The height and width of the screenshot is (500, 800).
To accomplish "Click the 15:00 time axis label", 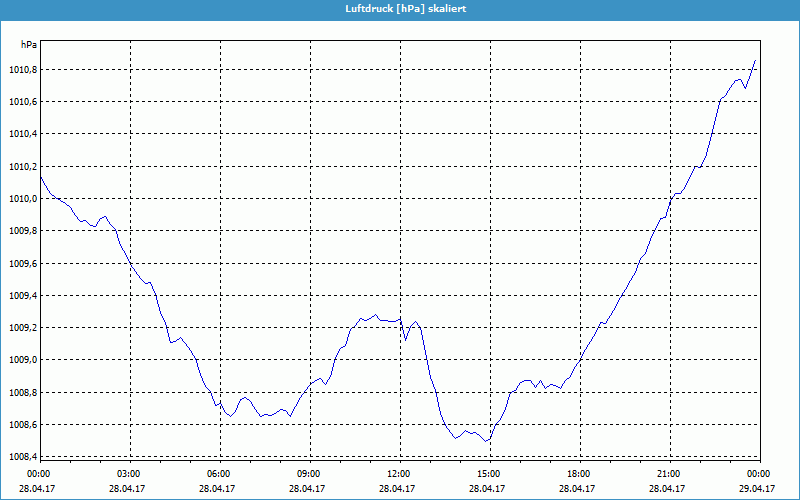I will pos(488,473).
